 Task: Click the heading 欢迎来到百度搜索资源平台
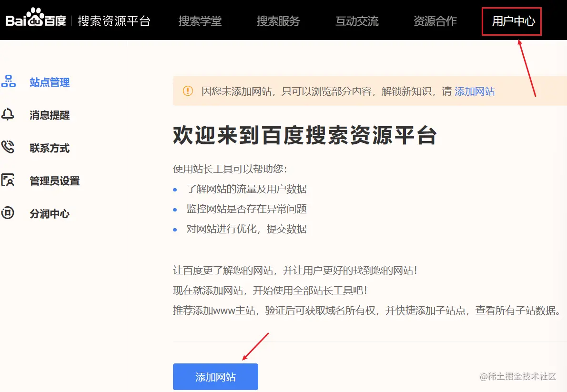(x=305, y=136)
